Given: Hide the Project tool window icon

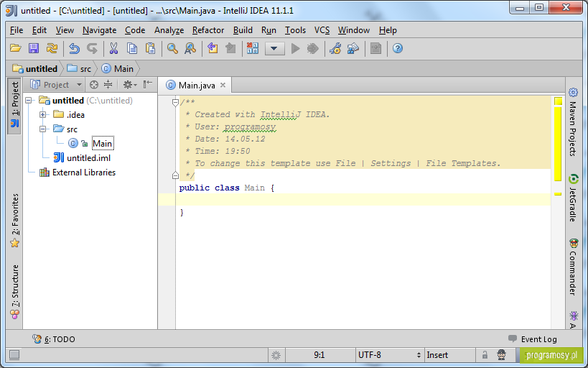Looking at the screenshot, I should click(x=148, y=84).
